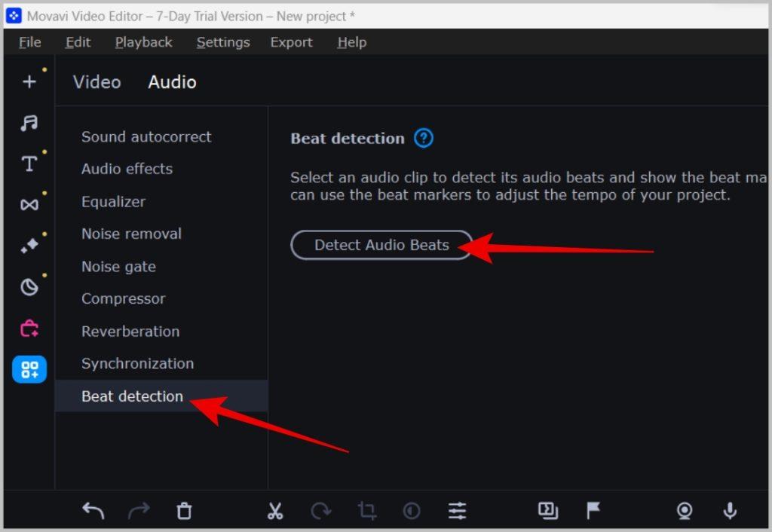Click the import media plus icon
This screenshot has height=532, width=772.
29,81
